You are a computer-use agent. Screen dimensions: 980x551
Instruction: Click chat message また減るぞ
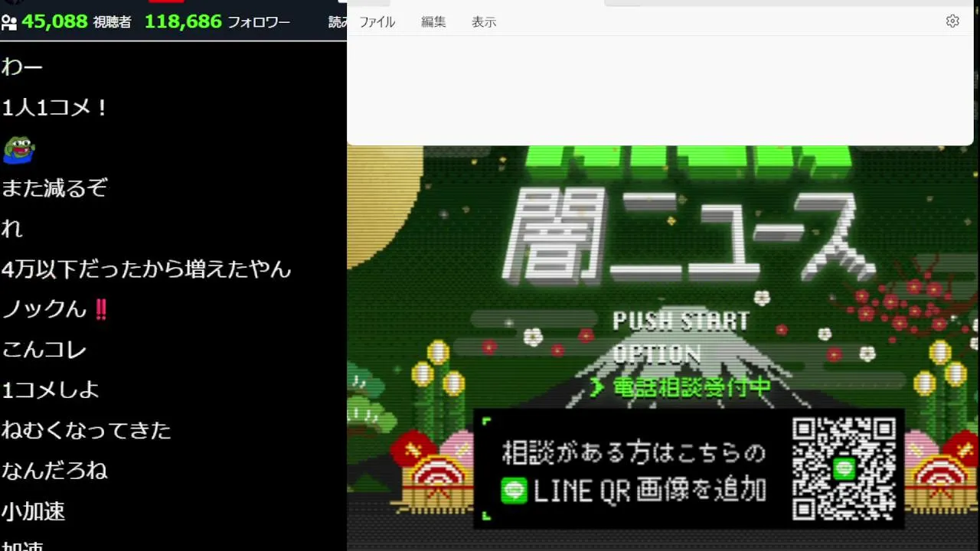click(54, 188)
